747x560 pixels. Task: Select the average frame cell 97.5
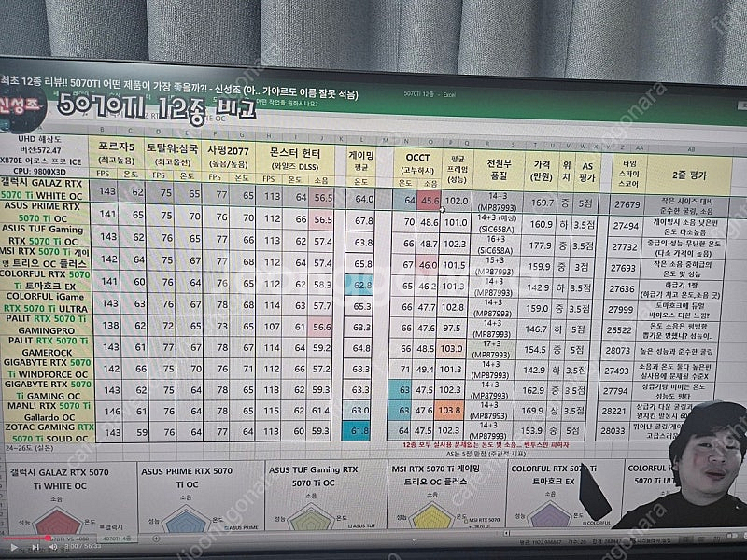pyautogui.click(x=452, y=329)
